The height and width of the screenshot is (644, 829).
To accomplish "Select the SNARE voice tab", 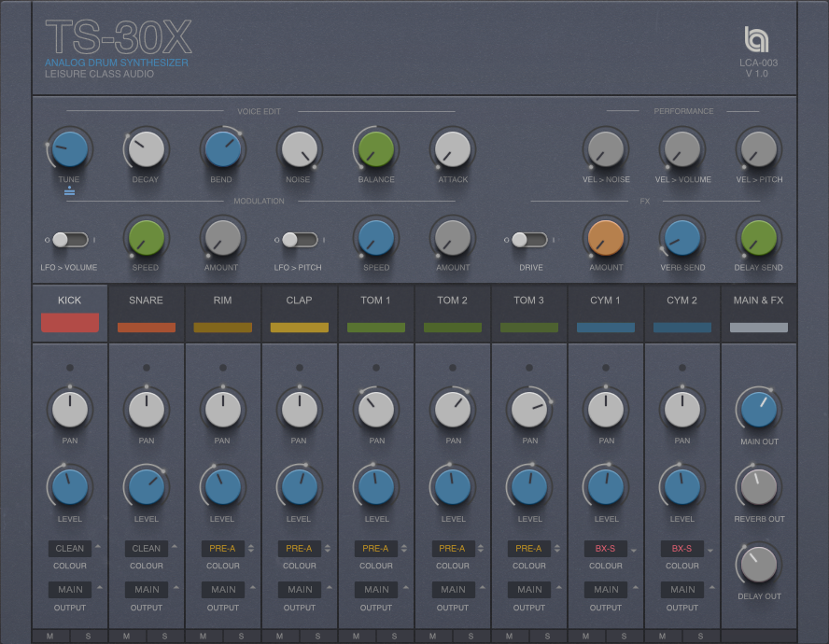I will point(146,300).
